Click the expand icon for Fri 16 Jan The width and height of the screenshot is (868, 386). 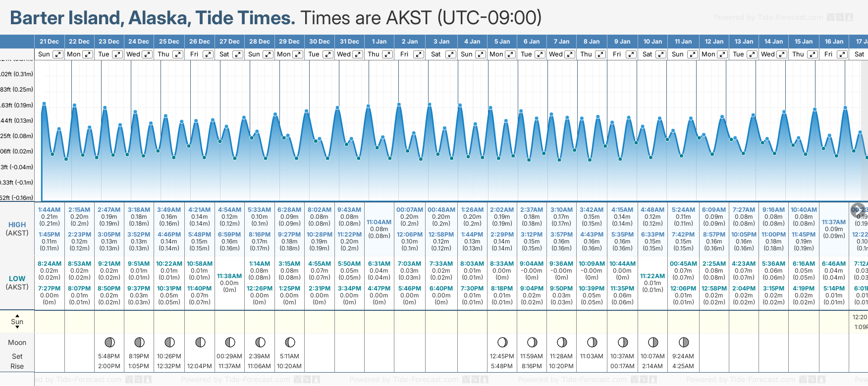[842, 54]
